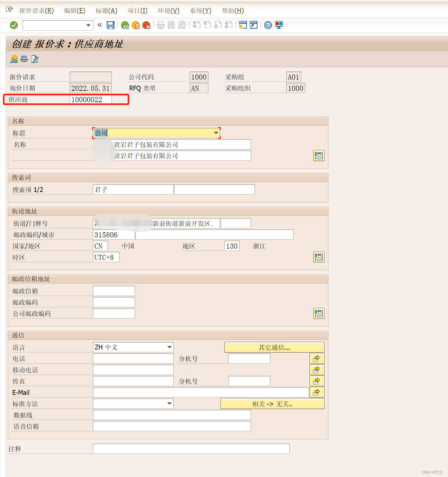Click the Find Next binoculars icon
This screenshot has width=448, height=477.
pyautogui.click(x=182, y=25)
